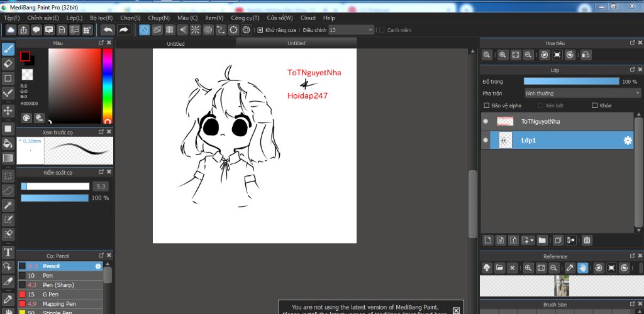Select the Mapping Pen brush
This screenshot has width=644, height=314.
tap(60, 304)
